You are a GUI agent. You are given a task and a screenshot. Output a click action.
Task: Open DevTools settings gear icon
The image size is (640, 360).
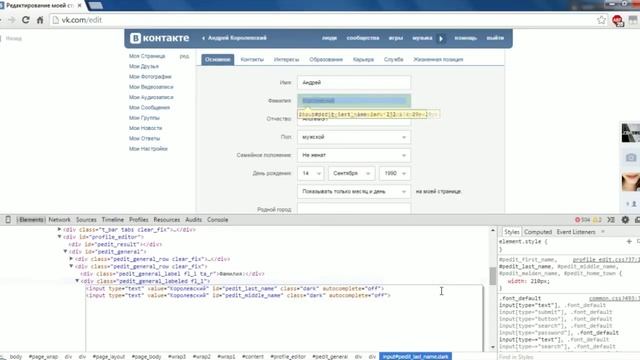pyautogui.click(x=625, y=220)
